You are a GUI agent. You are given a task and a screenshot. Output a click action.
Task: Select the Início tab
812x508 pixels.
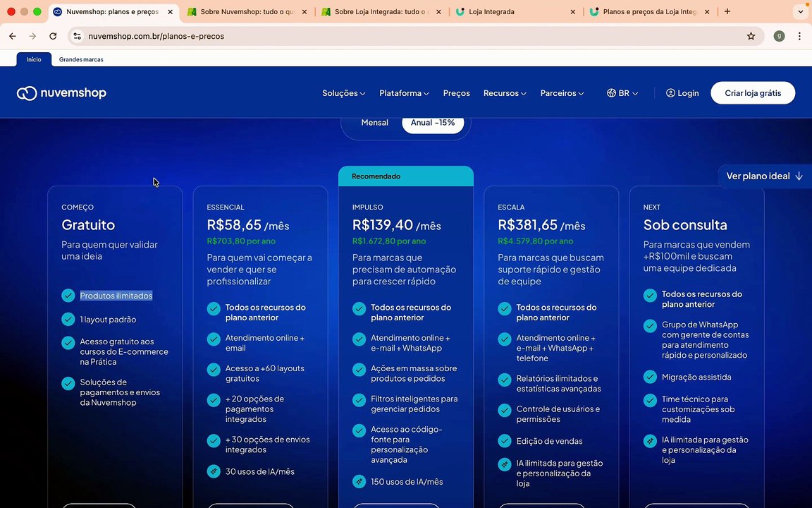click(34, 59)
